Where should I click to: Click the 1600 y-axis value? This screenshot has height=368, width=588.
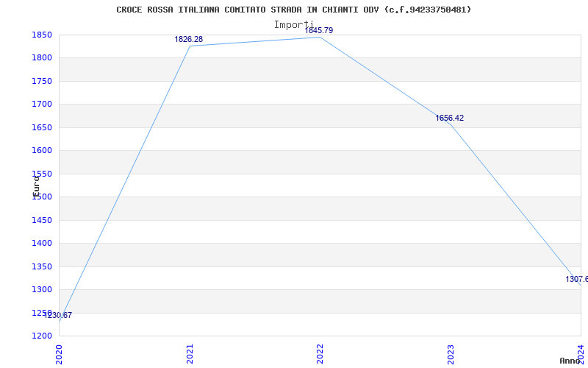(41, 151)
